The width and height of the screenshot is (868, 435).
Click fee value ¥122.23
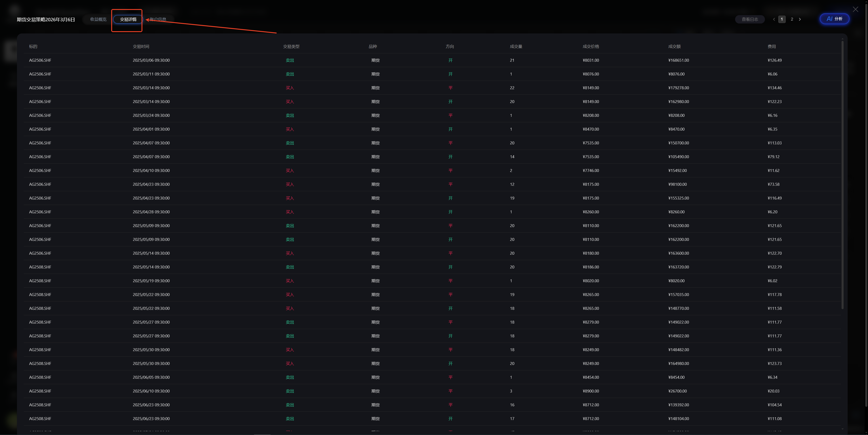point(775,102)
